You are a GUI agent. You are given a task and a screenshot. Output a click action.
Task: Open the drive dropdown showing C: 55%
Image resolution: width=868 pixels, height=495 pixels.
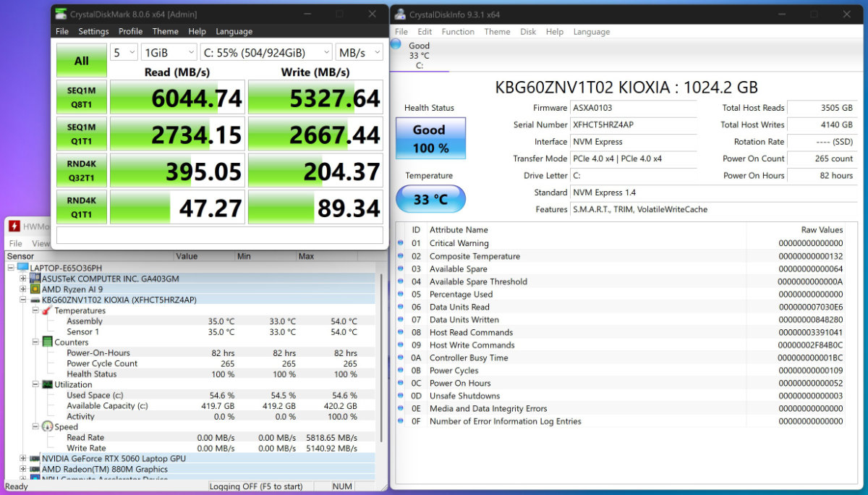pos(265,52)
